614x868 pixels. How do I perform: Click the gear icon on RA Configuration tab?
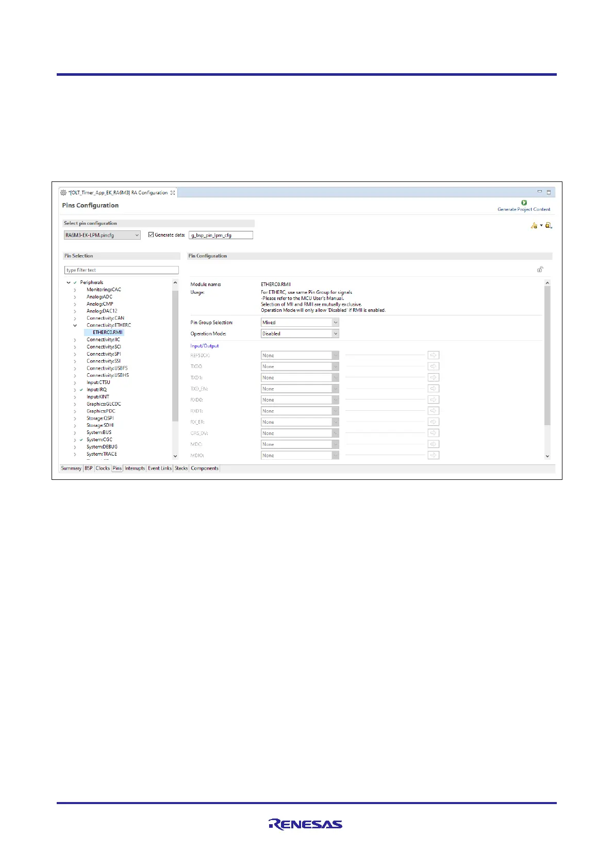(x=64, y=193)
